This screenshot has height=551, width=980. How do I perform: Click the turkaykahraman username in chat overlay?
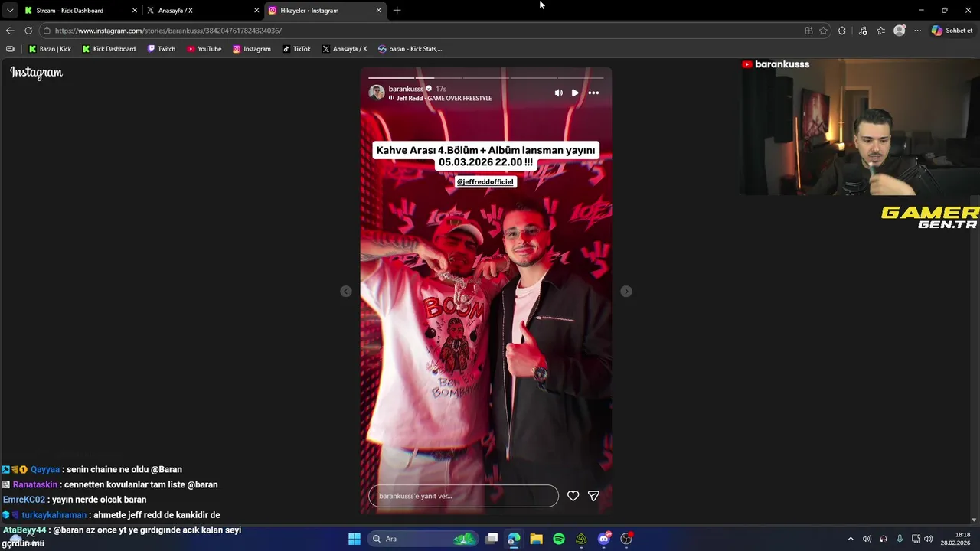pos(54,515)
